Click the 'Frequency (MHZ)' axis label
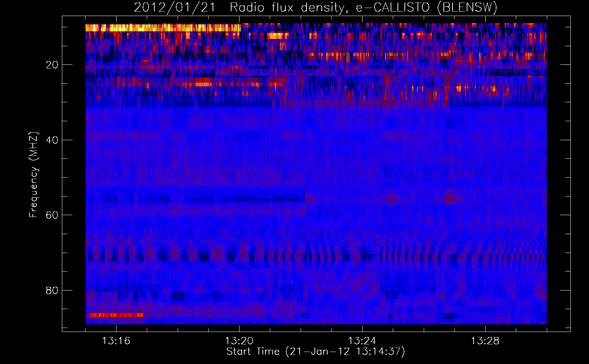589x364 pixels. point(33,175)
